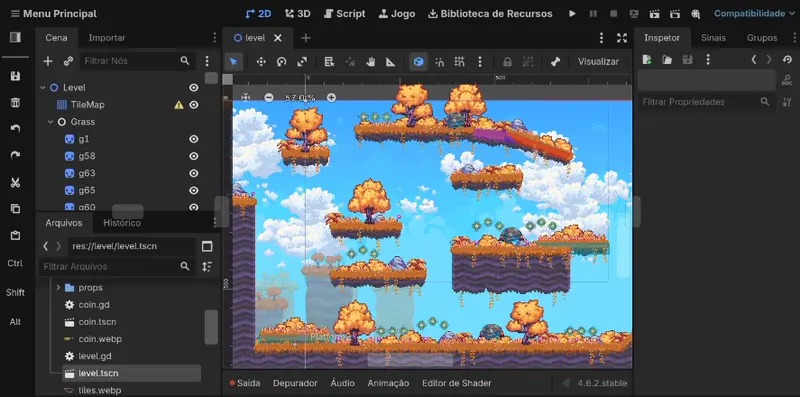Screen dimensions: 800x397
Task: Open inspector history undo icon
Action: coord(787,60)
